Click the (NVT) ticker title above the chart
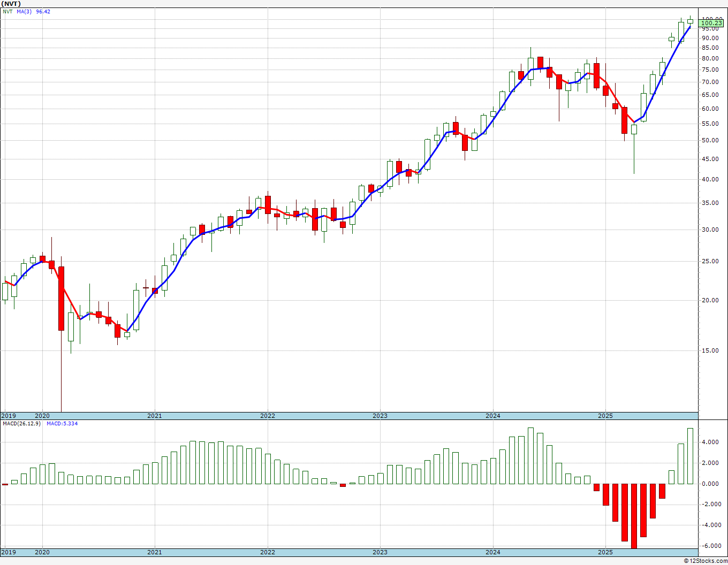The image size is (728, 565). click(x=11, y=4)
